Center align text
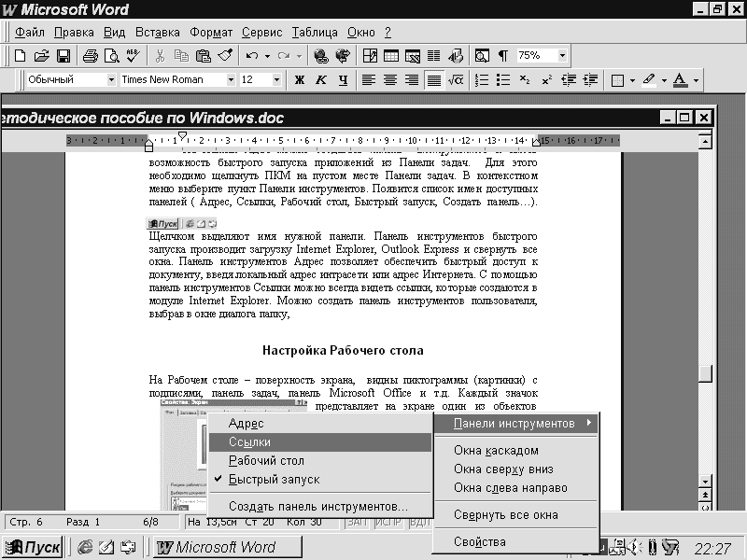 point(389,80)
